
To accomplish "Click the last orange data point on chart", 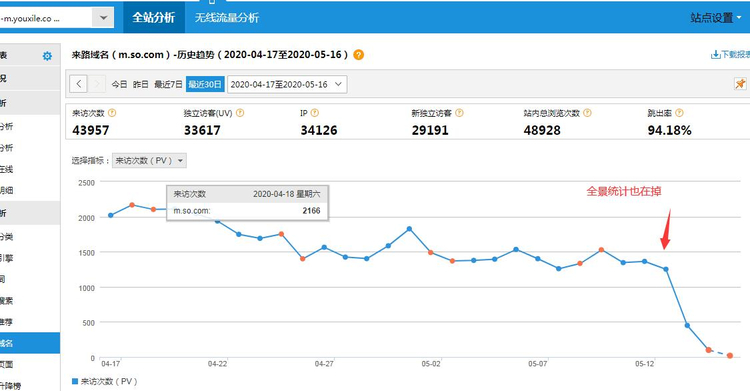I will (730, 356).
